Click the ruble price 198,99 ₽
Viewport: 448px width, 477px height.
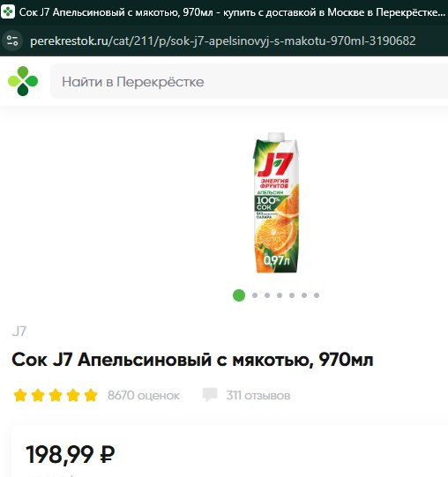71,454
